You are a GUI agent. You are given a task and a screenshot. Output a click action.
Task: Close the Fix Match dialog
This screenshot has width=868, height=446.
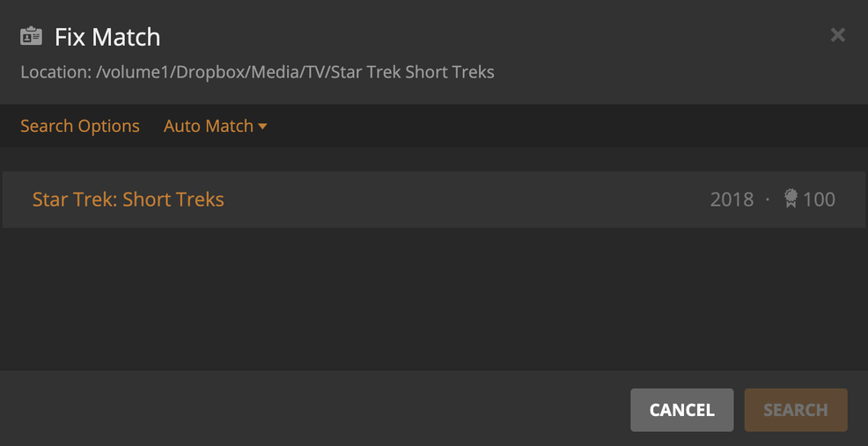(837, 35)
